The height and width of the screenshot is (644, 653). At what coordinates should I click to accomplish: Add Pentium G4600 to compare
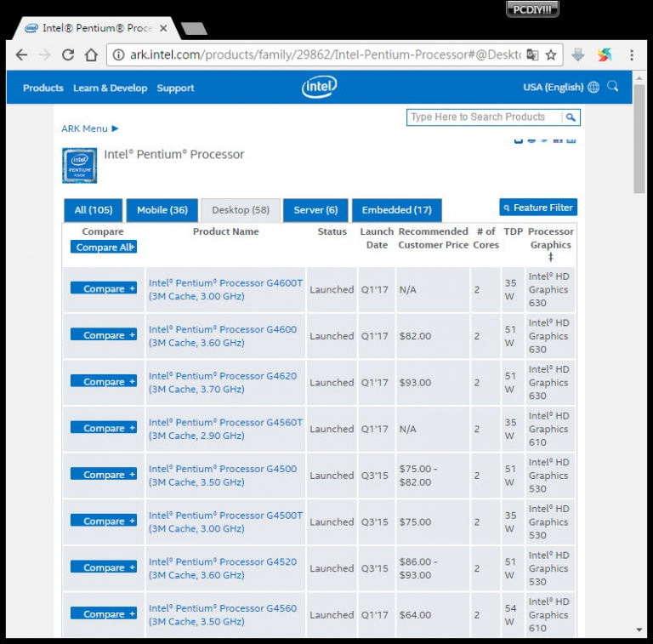(x=104, y=335)
